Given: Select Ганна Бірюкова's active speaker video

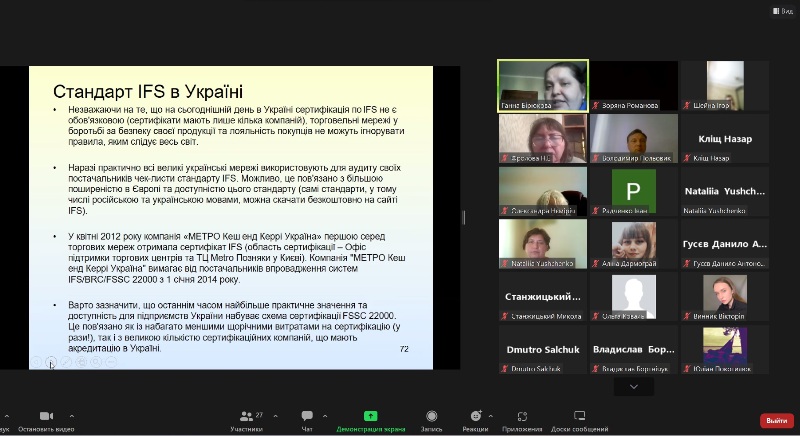Looking at the screenshot, I should [543, 85].
